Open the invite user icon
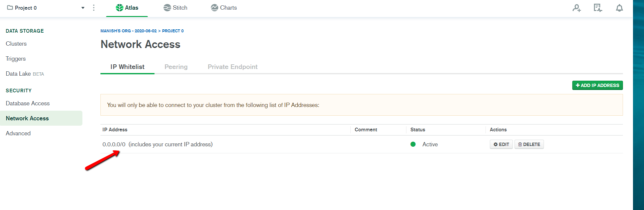Screen dimensions: 644x210 [x=577, y=8]
